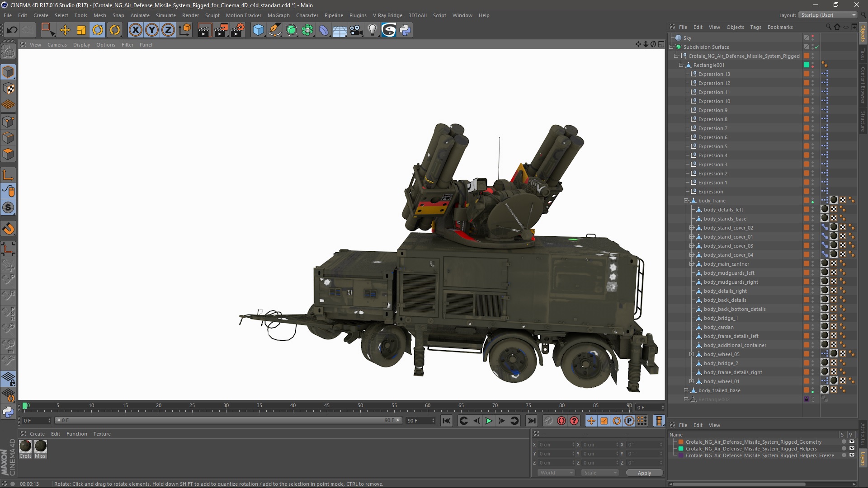Open the V-Ray Bridge menu
868x488 pixels.
(387, 15)
